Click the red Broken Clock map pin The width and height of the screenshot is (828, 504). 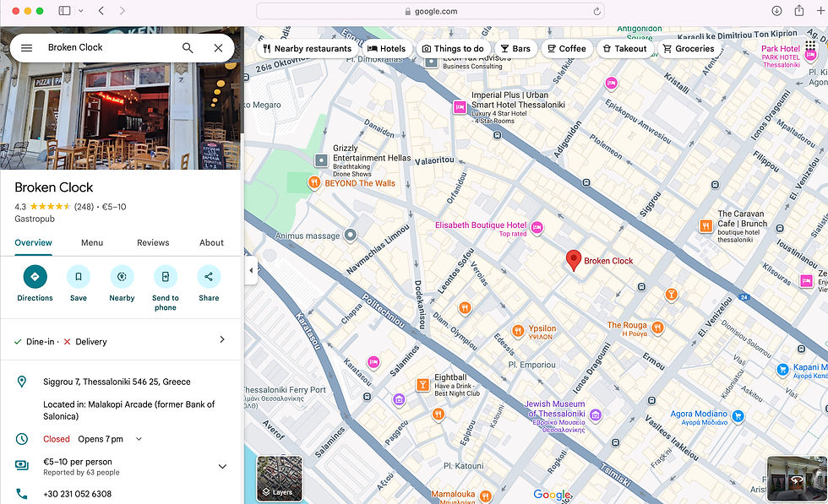(x=574, y=260)
